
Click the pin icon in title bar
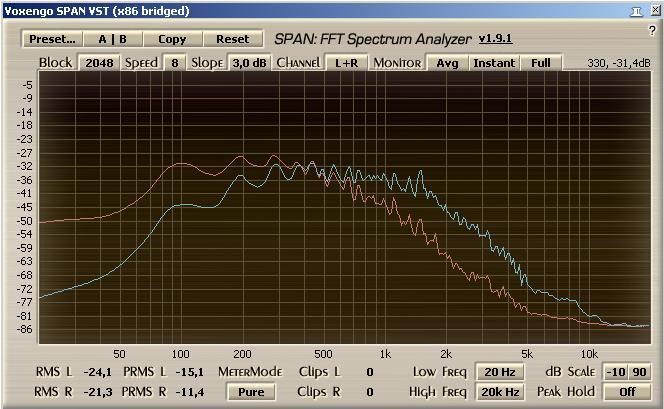636,11
